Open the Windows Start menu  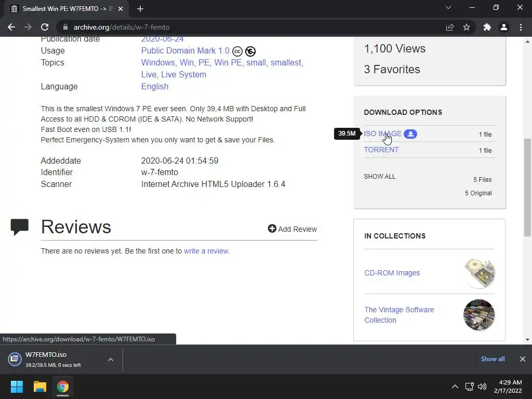[x=17, y=387]
